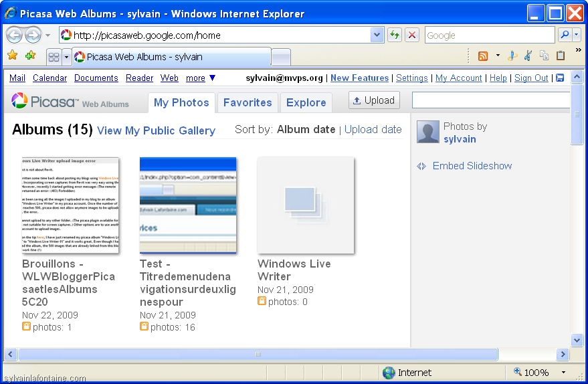Go forward using browser Forward arrow
The height and width of the screenshot is (384, 588).
point(33,35)
